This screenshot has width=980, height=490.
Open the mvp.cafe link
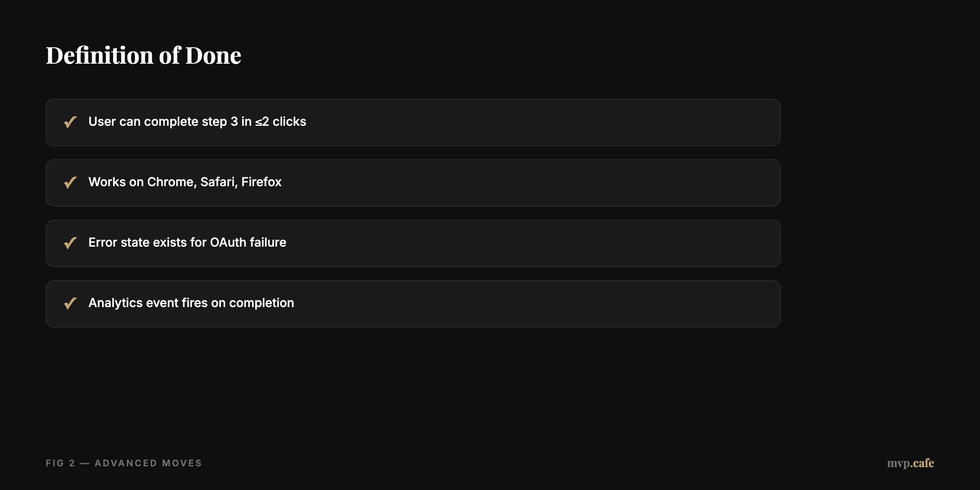tap(910, 463)
